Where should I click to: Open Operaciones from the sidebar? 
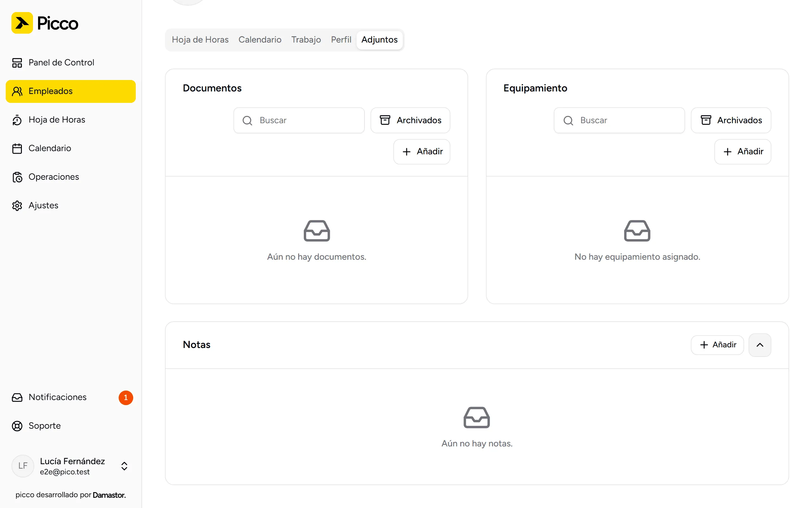[71, 177]
